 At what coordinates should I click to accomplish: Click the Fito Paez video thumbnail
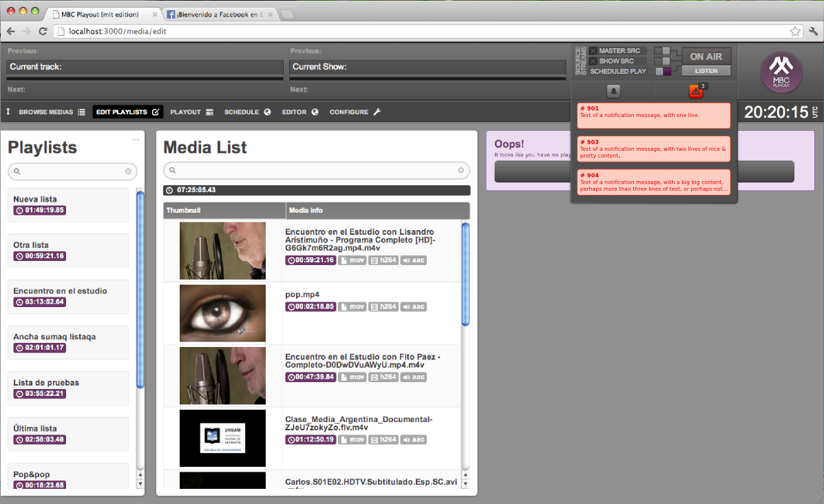click(222, 376)
